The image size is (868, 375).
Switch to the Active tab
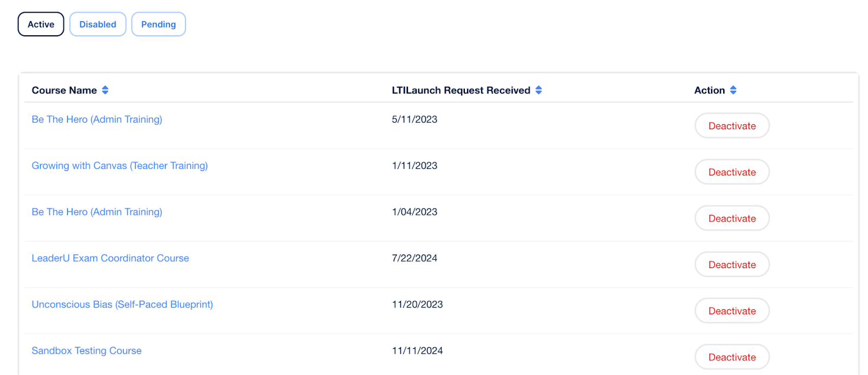tap(41, 24)
